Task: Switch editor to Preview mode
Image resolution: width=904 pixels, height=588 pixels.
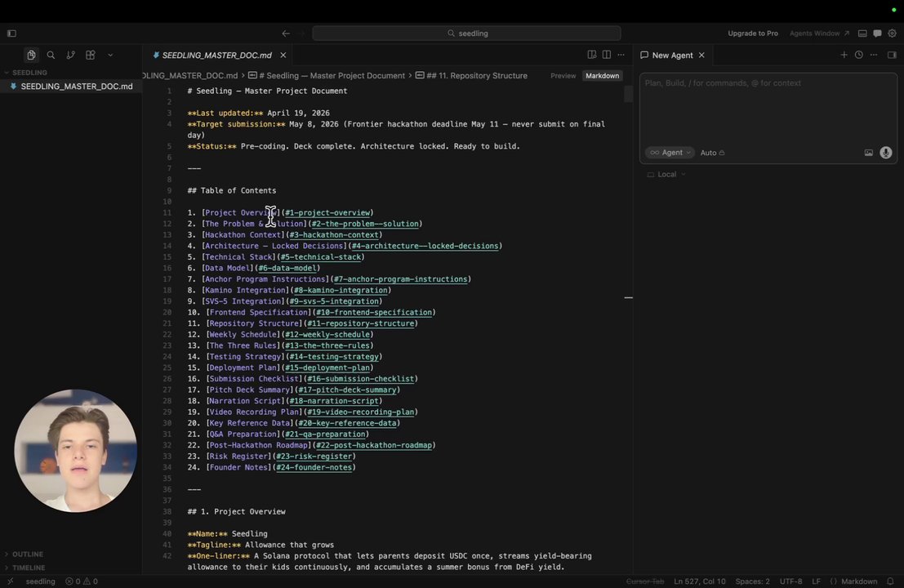Action: click(x=563, y=76)
